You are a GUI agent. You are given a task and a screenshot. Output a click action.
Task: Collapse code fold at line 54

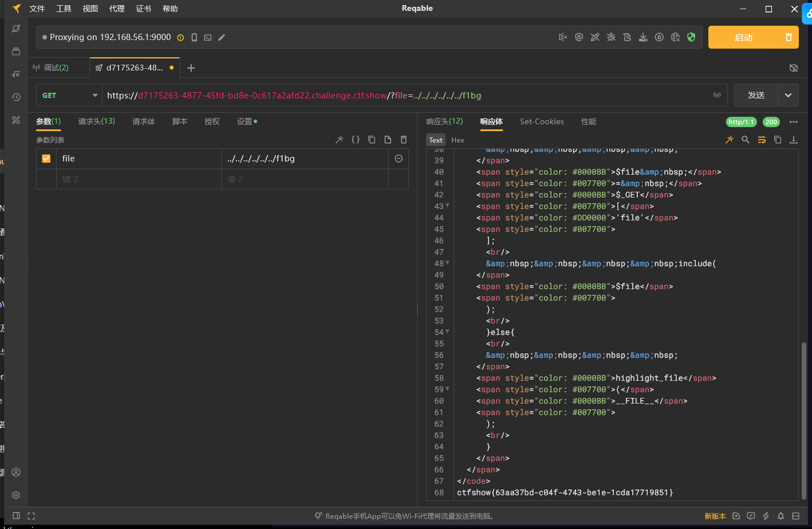[x=447, y=331]
